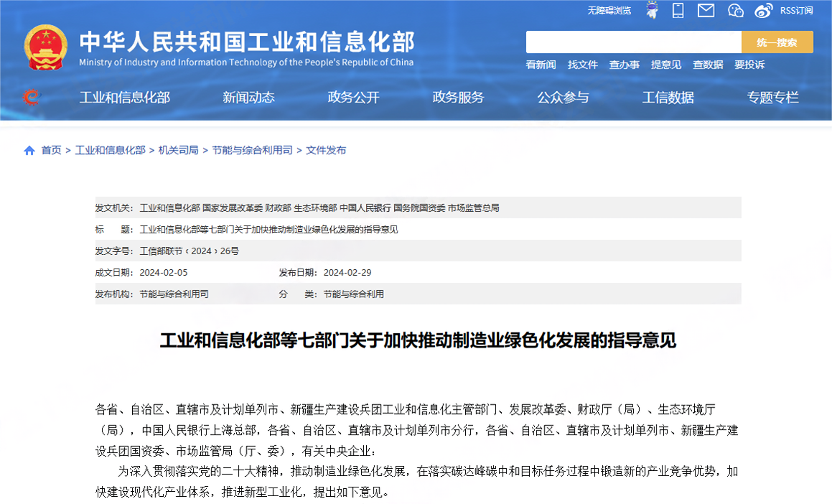Open the 专题专栏 navigation menu
832x504 pixels.
click(x=772, y=98)
